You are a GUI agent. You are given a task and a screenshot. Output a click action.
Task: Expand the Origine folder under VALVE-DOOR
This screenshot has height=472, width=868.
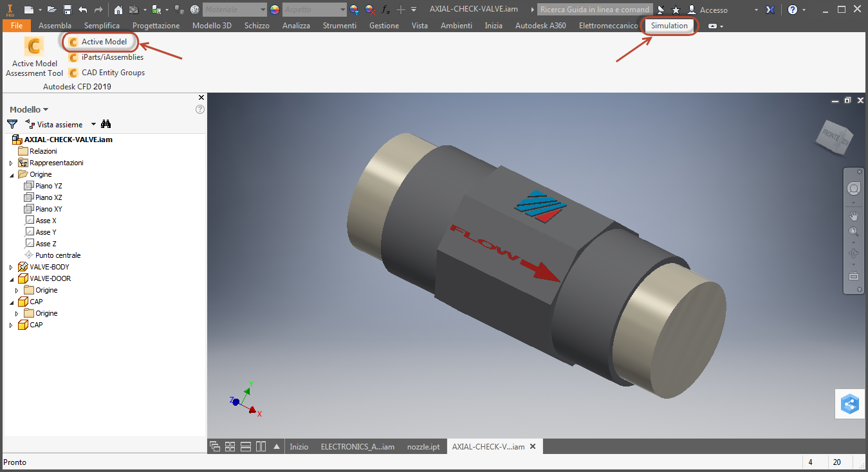click(17, 291)
